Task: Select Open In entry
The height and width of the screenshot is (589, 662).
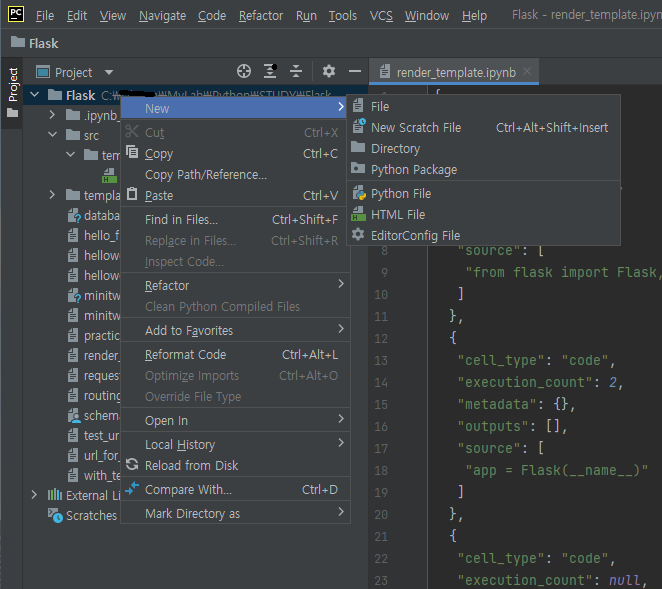Action: tap(235, 420)
